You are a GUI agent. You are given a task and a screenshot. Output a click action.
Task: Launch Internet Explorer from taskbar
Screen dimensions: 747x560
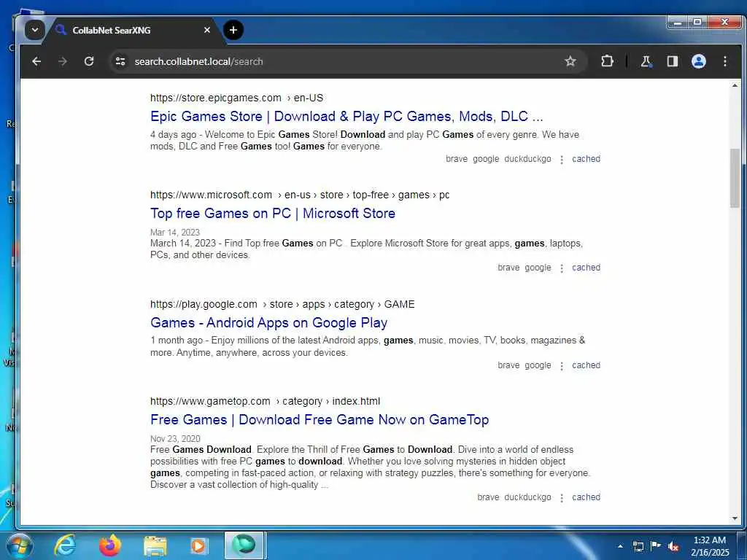pyautogui.click(x=65, y=545)
